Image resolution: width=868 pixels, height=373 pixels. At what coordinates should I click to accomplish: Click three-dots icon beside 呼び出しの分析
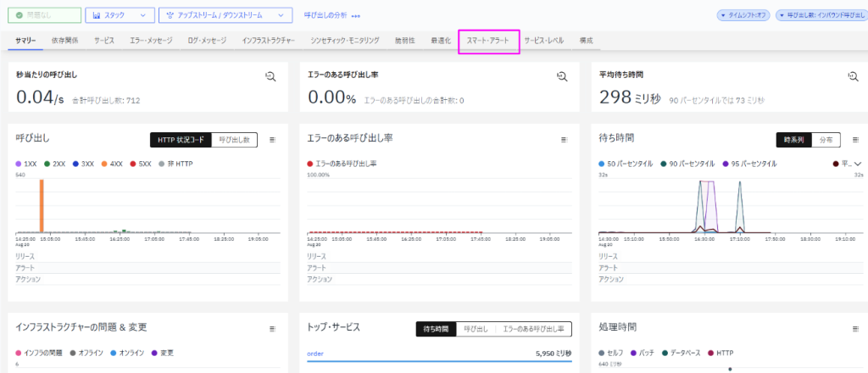(x=356, y=16)
